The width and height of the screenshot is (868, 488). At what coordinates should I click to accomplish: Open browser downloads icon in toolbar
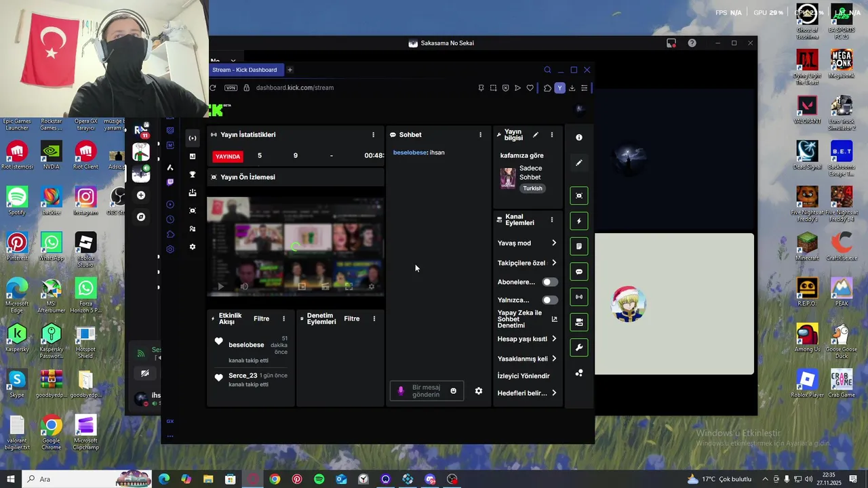(572, 88)
